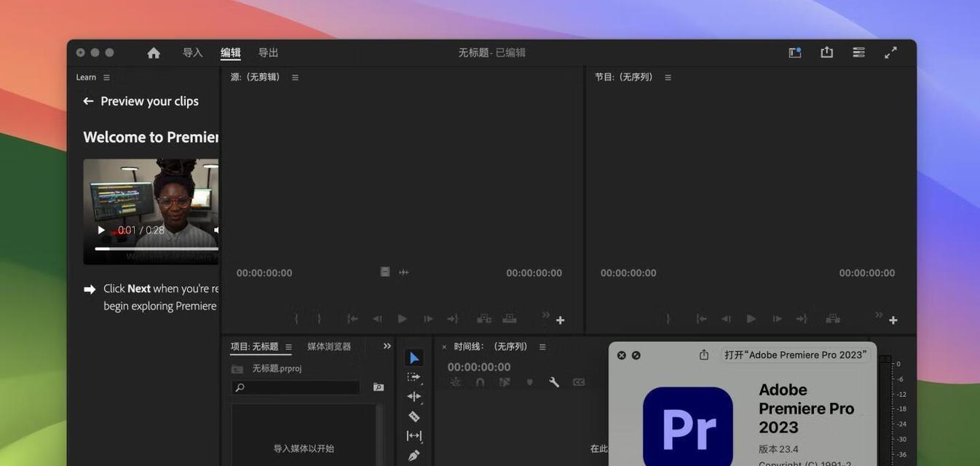Viewport: 980px width, 466px height.
Task: Step back one frame in Source monitor
Action: pos(377,319)
